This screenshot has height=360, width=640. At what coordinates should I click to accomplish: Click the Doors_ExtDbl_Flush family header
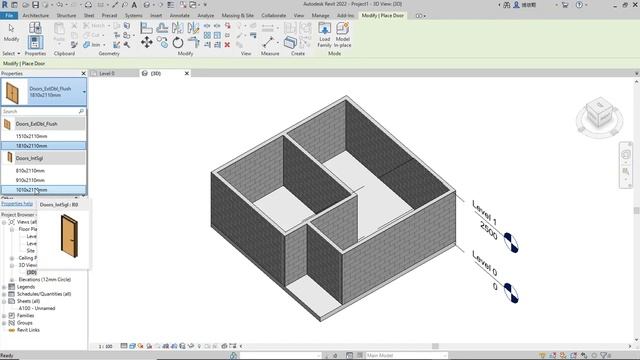(x=44, y=124)
